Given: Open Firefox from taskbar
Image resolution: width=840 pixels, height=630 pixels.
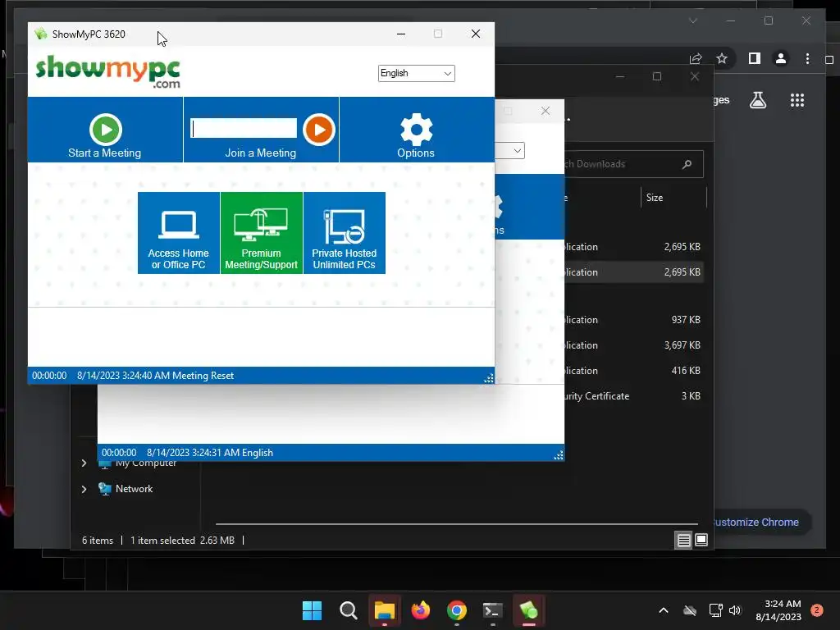Looking at the screenshot, I should coord(421,610).
